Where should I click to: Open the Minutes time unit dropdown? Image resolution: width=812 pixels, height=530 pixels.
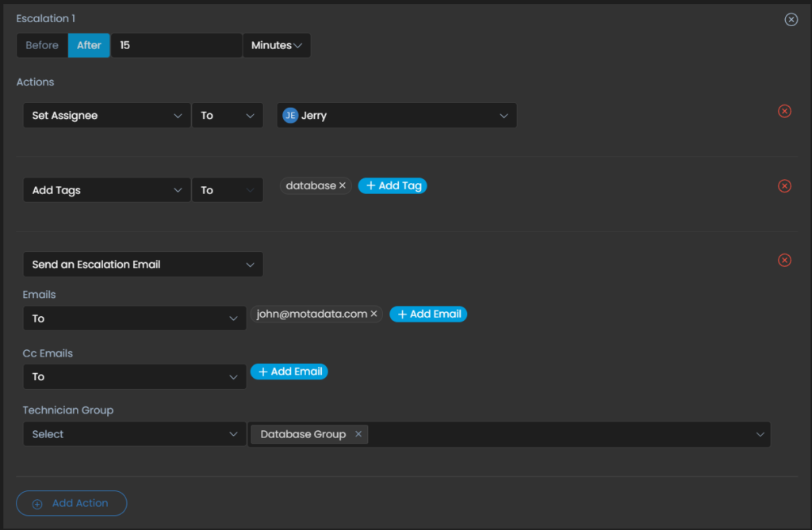click(x=277, y=45)
